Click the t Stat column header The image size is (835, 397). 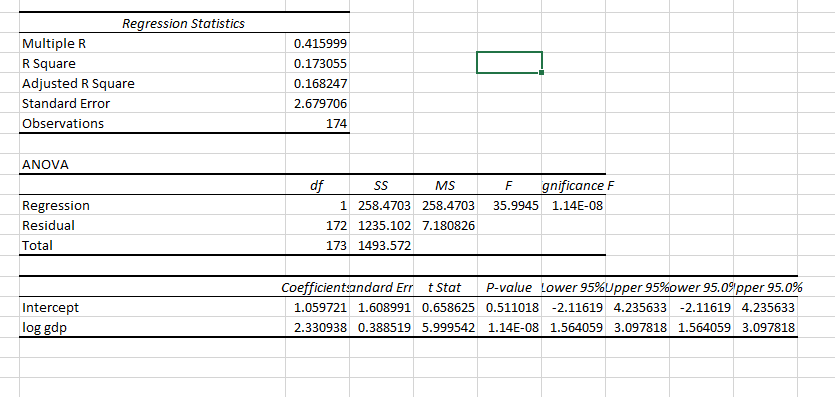point(445,288)
